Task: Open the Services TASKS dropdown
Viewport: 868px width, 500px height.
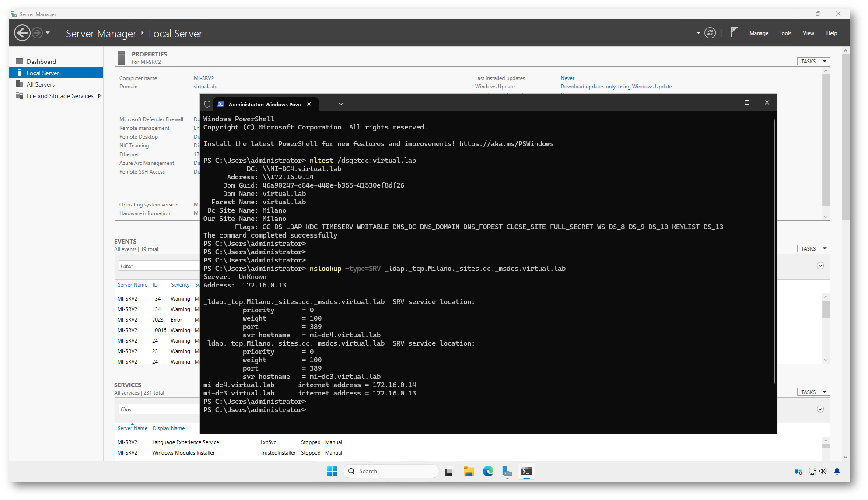Action: pos(813,392)
